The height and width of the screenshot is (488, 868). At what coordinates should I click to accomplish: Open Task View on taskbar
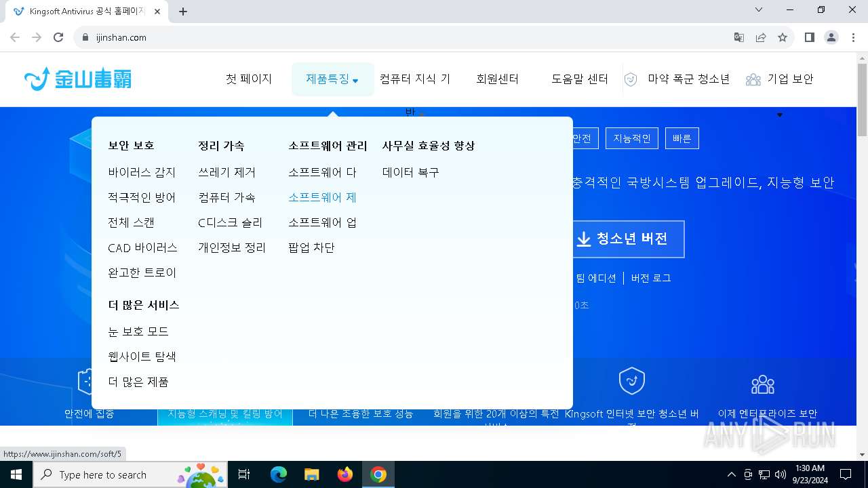pos(244,474)
